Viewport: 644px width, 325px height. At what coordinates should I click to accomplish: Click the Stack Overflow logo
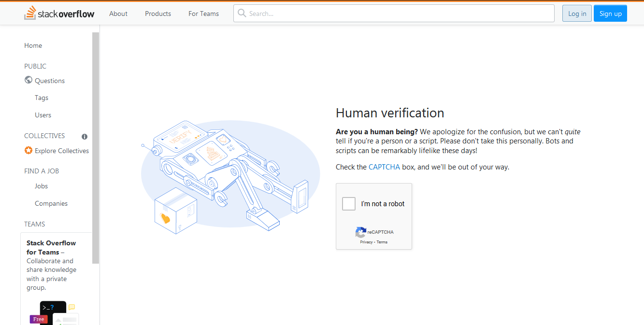click(59, 14)
